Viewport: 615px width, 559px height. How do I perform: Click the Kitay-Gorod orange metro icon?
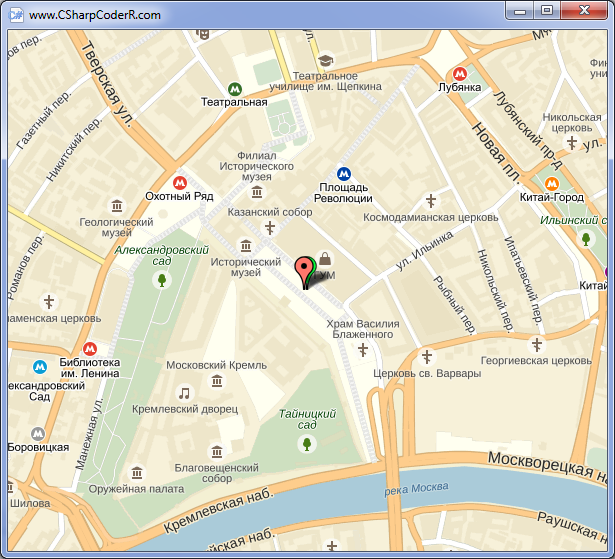point(551,183)
